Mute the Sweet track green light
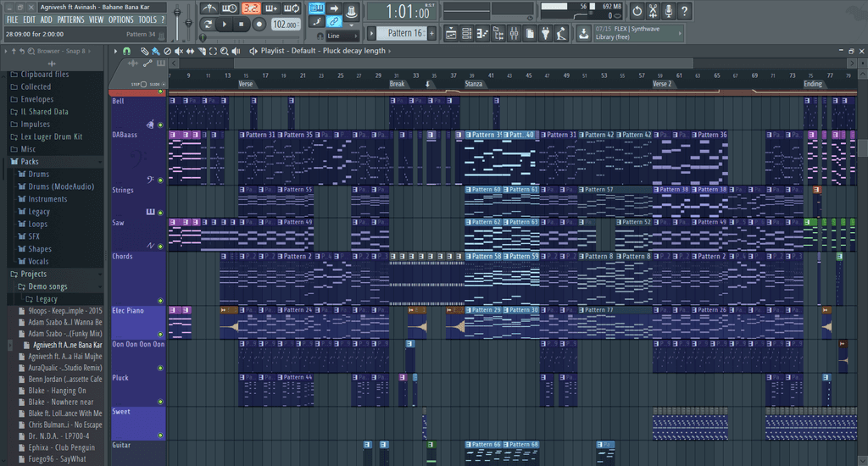This screenshot has width=868, height=466. point(160,435)
